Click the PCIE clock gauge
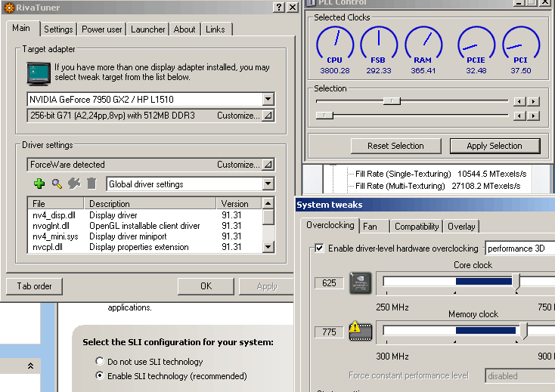 click(x=476, y=42)
